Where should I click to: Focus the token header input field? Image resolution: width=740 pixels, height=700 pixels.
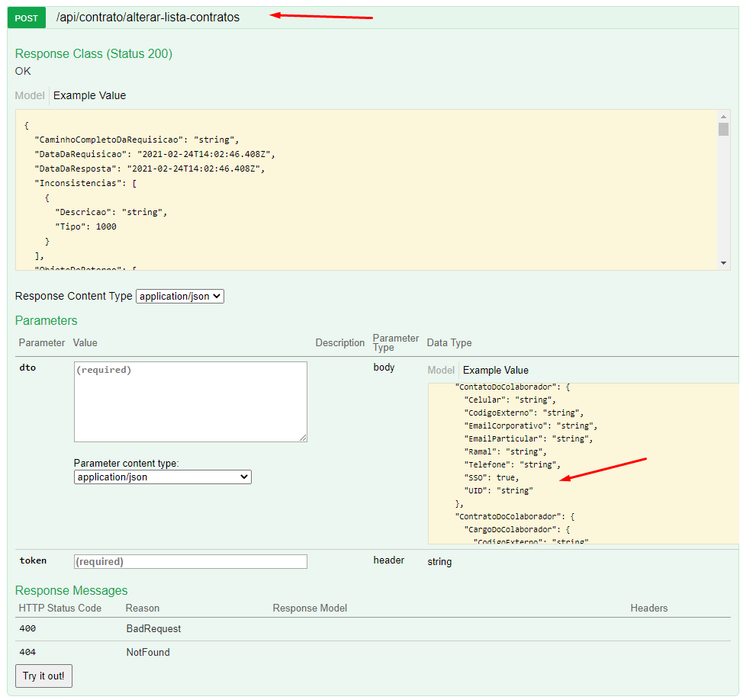190,561
